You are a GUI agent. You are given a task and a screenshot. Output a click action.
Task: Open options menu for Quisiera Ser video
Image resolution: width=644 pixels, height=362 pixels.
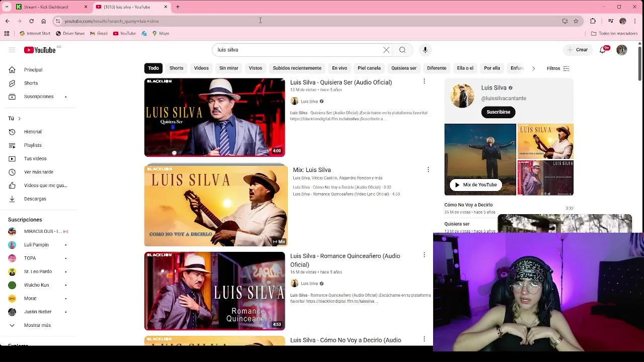point(424,81)
